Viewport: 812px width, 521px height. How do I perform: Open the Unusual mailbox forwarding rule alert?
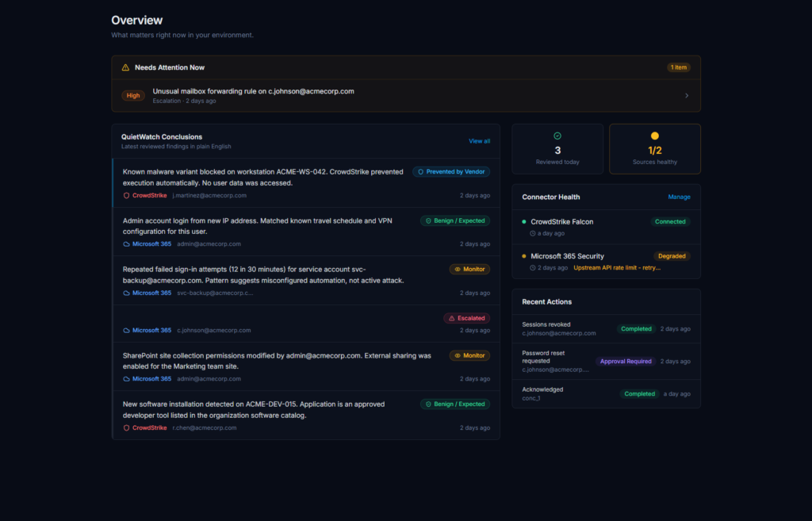click(x=253, y=91)
